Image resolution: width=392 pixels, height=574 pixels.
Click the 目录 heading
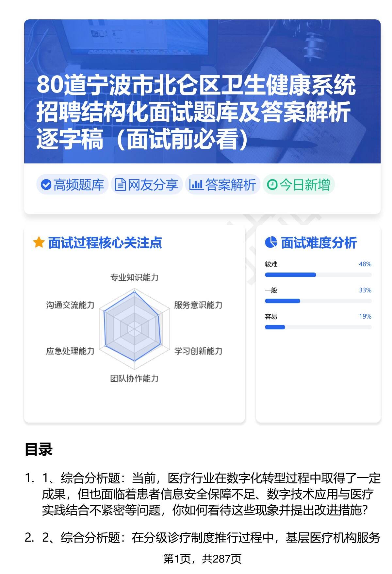39,449
